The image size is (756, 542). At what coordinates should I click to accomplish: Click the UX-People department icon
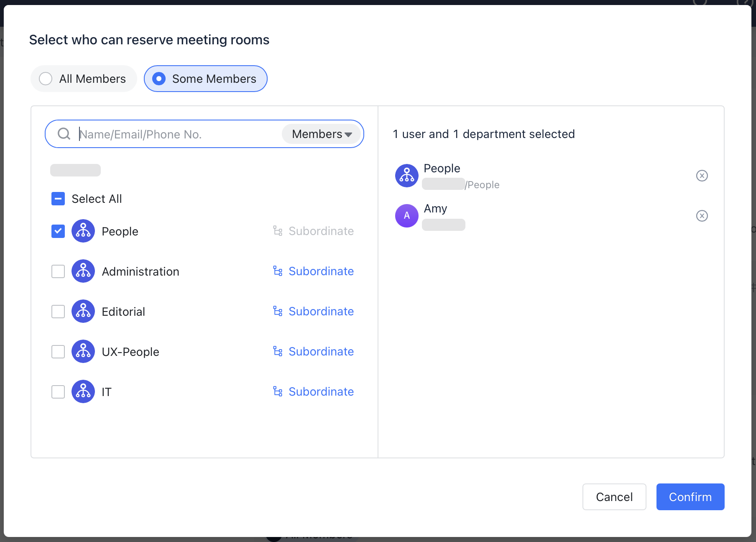click(x=83, y=351)
